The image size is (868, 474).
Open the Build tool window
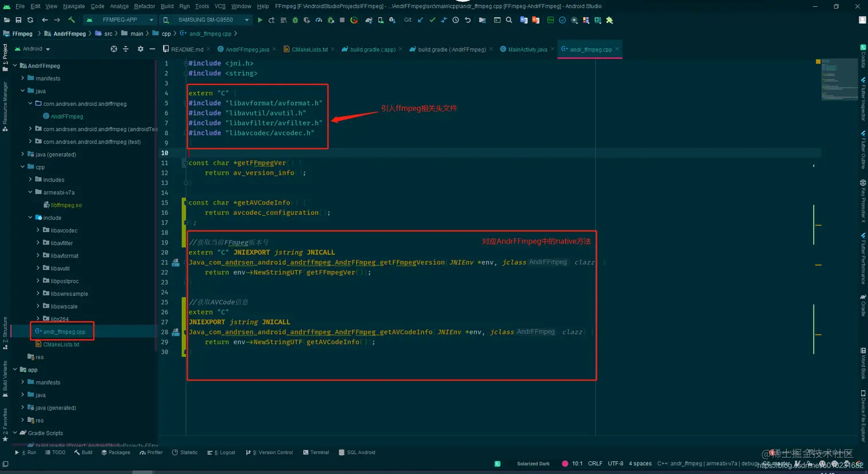83,453
